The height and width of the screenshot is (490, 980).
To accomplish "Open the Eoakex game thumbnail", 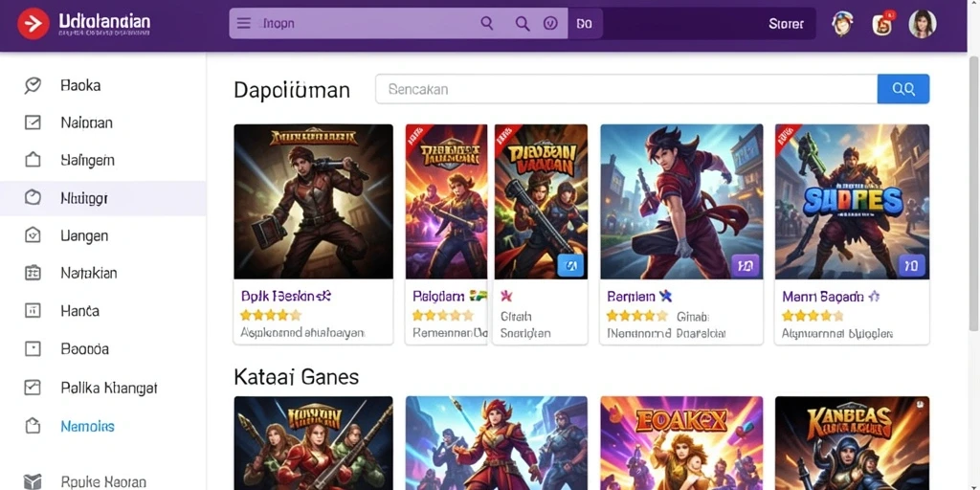I will pos(681,443).
